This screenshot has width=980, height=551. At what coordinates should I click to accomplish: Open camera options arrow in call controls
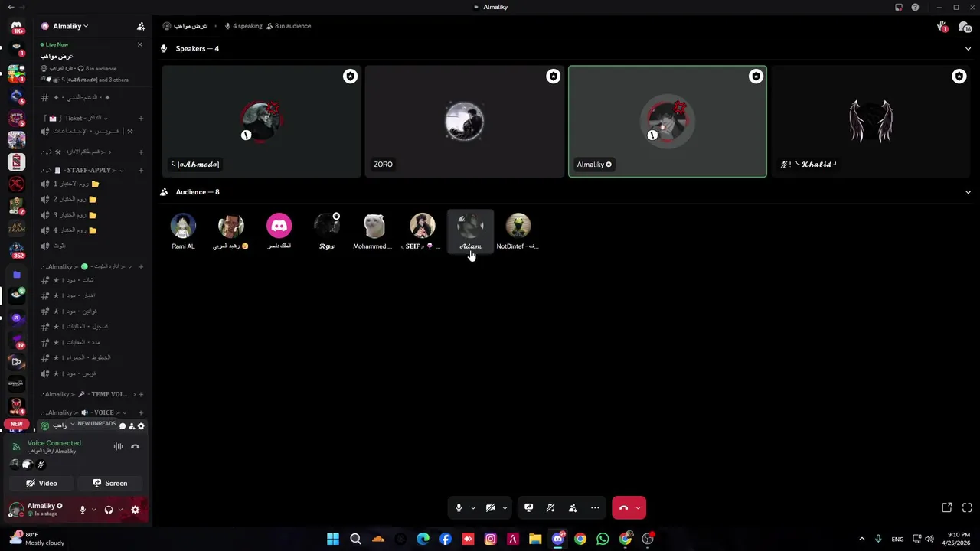coord(505,507)
